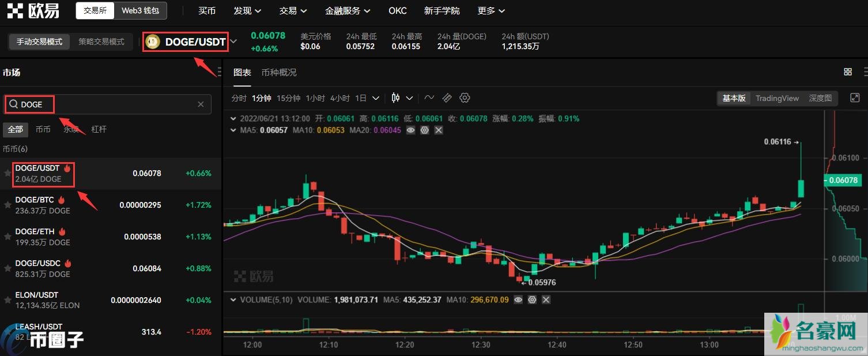Viewport: 868px width, 356px height.
Task: Open the market panel menu icon
Action: pyautogui.click(x=219, y=72)
